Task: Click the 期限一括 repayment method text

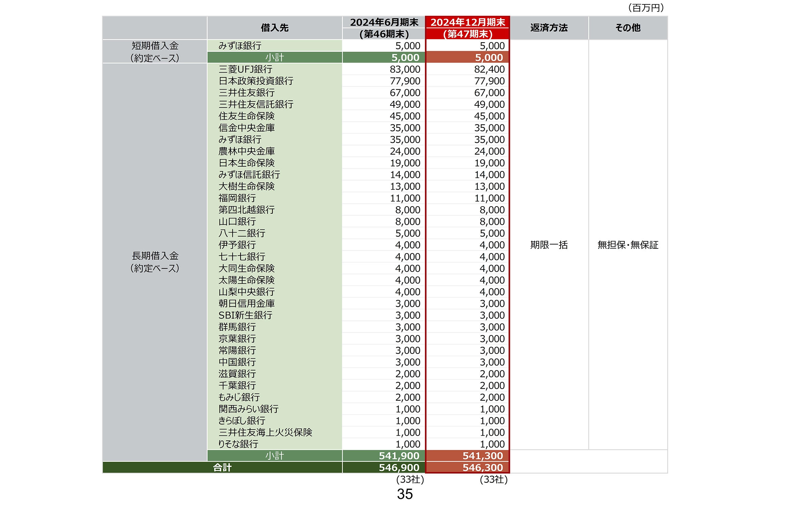Action: point(549,245)
